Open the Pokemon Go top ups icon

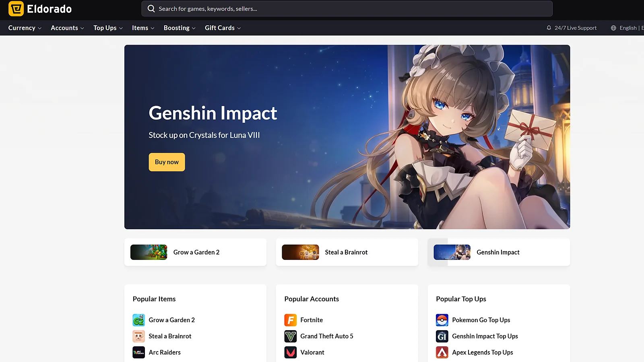click(x=442, y=320)
